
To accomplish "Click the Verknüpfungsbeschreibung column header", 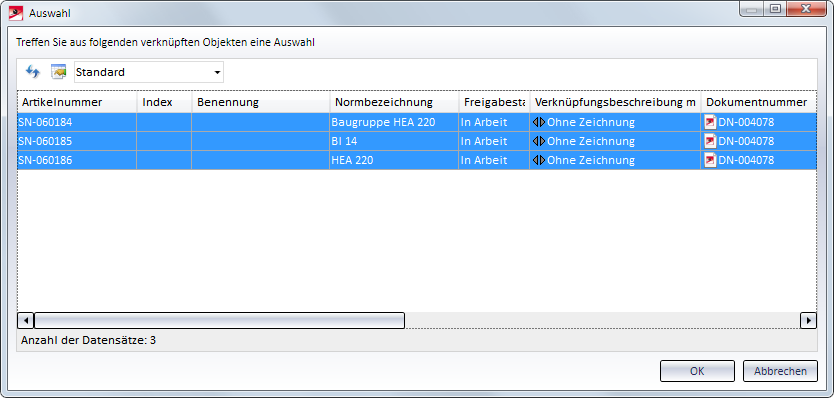I will [615, 102].
